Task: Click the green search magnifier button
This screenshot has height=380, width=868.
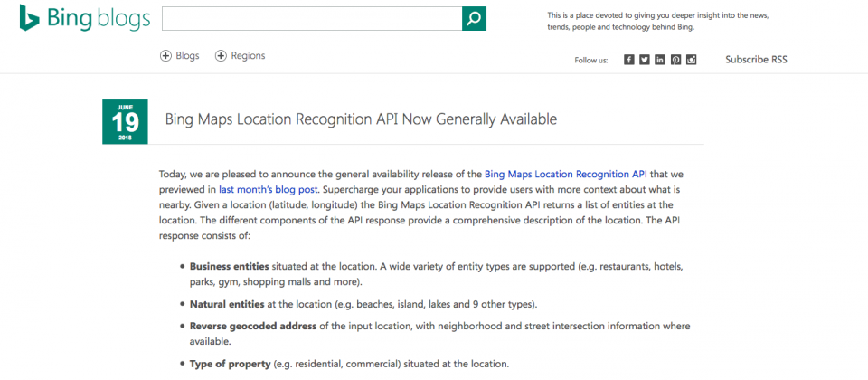Action: 474,19
